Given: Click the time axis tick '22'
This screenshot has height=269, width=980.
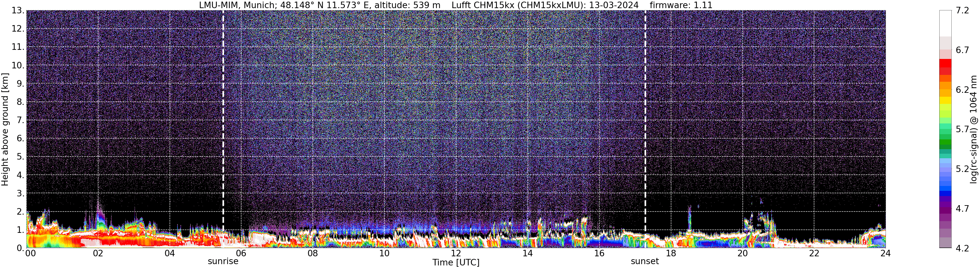Looking at the screenshot, I should pos(814,253).
